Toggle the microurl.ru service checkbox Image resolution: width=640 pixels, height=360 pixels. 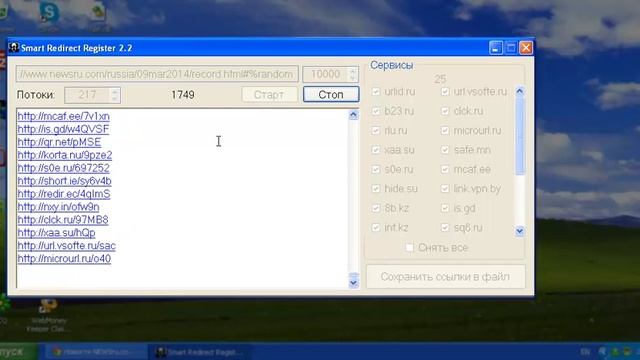(x=445, y=130)
